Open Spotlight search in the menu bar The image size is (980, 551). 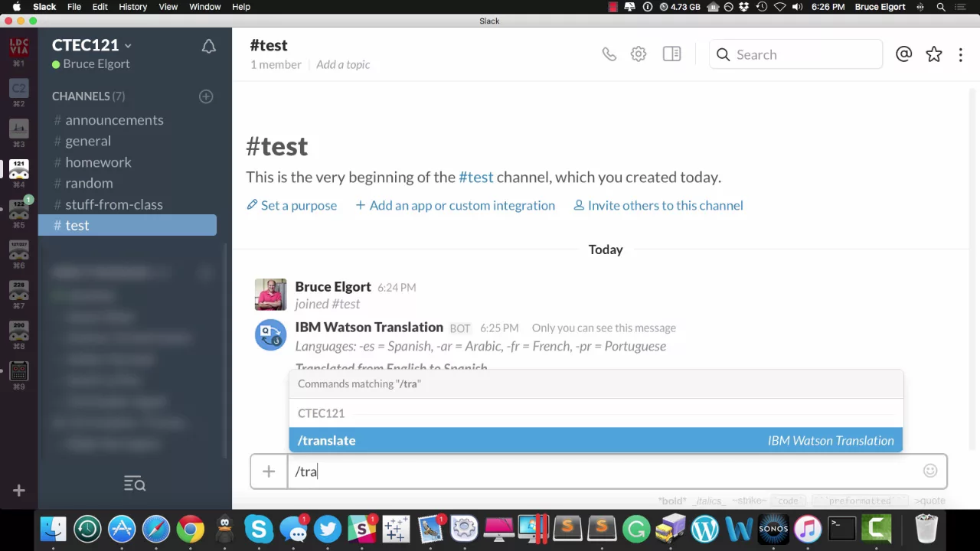click(x=941, y=7)
